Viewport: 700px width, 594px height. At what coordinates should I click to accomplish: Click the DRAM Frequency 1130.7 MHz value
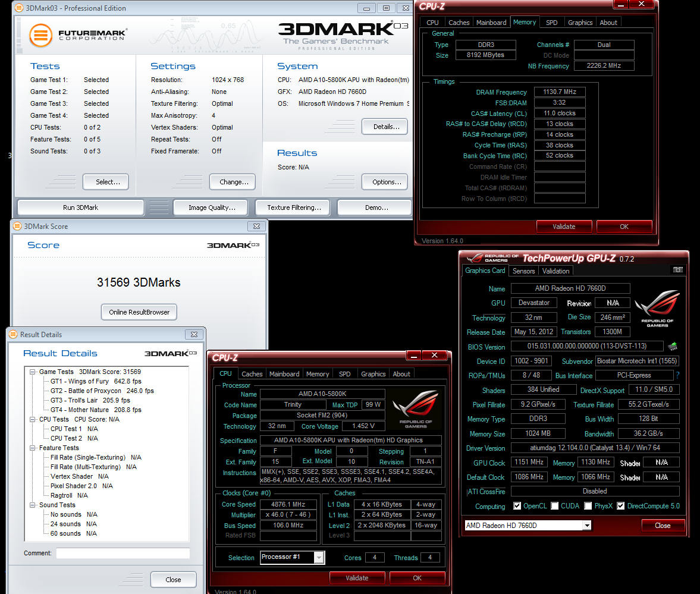point(560,92)
